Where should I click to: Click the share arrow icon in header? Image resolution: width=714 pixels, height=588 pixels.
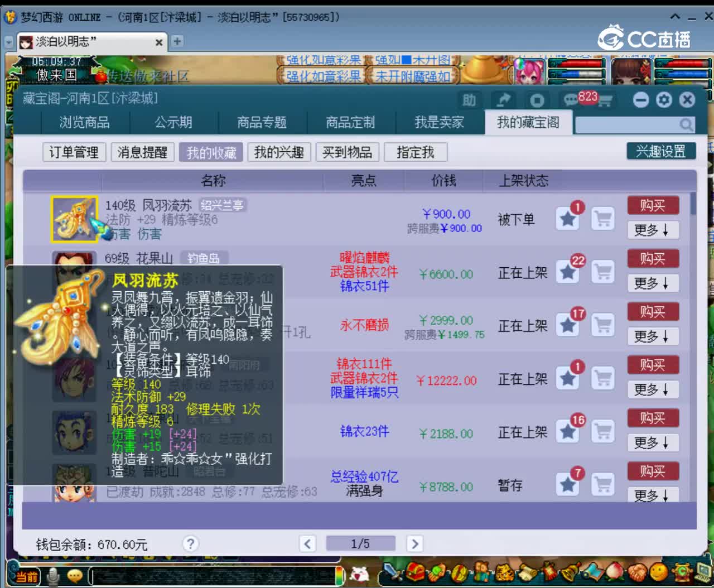pyautogui.click(x=503, y=100)
